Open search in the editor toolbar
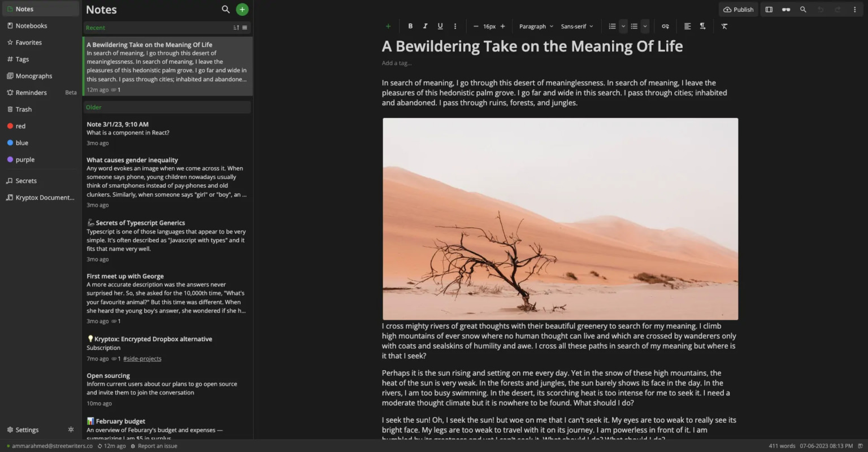Image resolution: width=868 pixels, height=452 pixels. pos(803,9)
